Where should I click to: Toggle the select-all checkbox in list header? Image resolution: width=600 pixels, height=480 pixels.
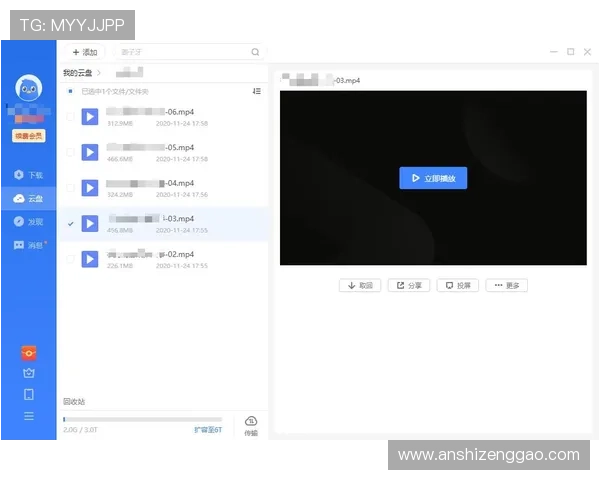coord(69,91)
